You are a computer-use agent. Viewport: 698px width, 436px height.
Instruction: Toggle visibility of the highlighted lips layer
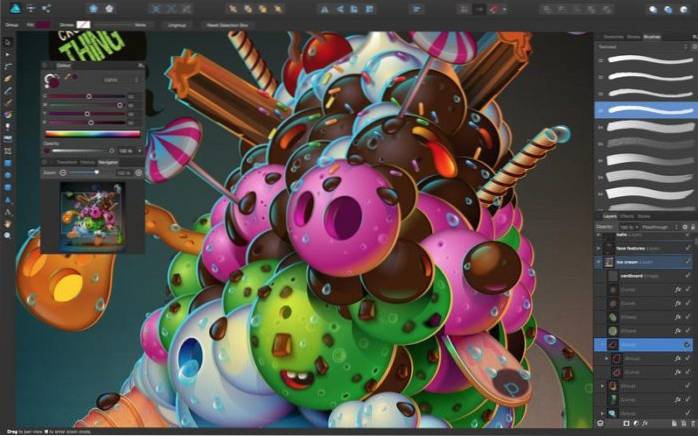click(687, 345)
